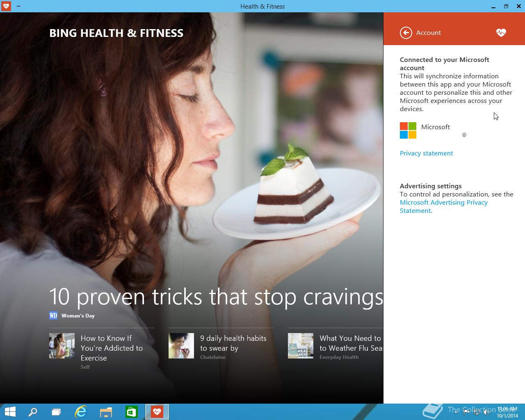
Task: Click the heart pulse icon in Account header
Action: [x=501, y=33]
